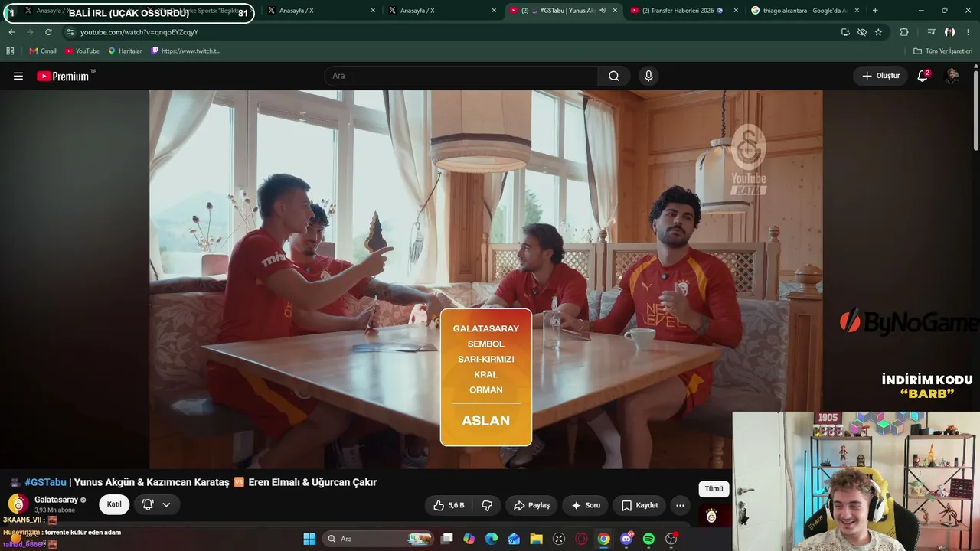Switch to the thiago alcantara Google tab
This screenshot has height=551, width=980.
(x=804, y=11)
